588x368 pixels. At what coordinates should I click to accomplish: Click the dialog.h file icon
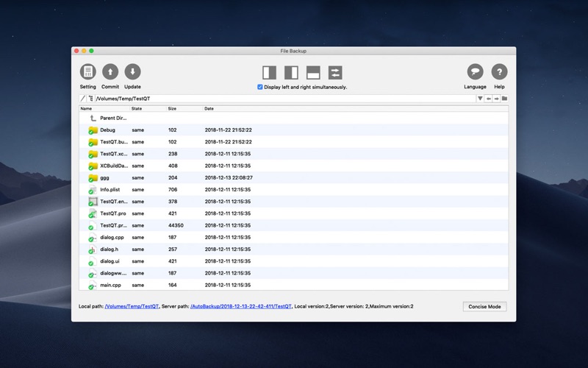(x=93, y=250)
